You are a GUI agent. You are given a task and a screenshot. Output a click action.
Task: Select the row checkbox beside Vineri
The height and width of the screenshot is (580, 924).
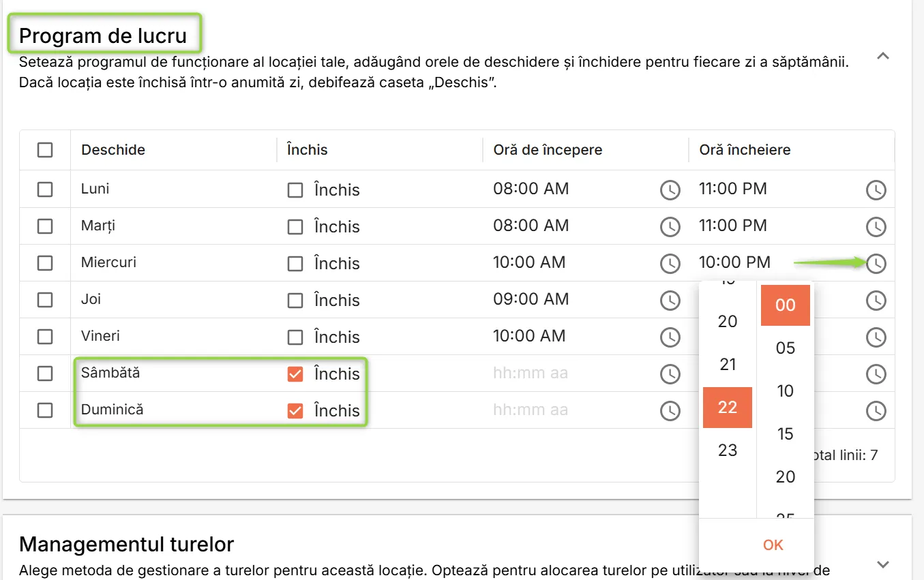[45, 337]
